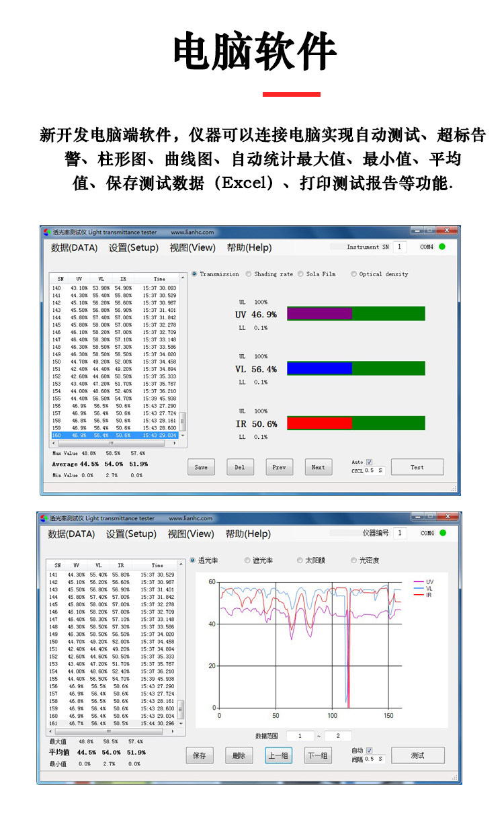Screen dimensions: 504x828
Task: Open 数据(DATA) menu in the lower window
Action: tap(72, 534)
